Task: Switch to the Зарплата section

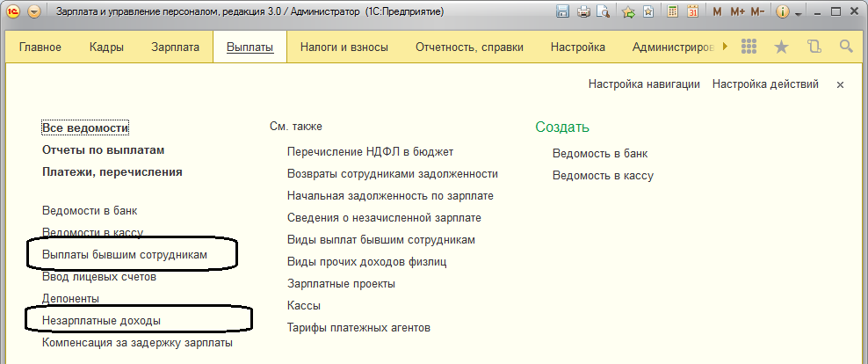Action: click(175, 47)
